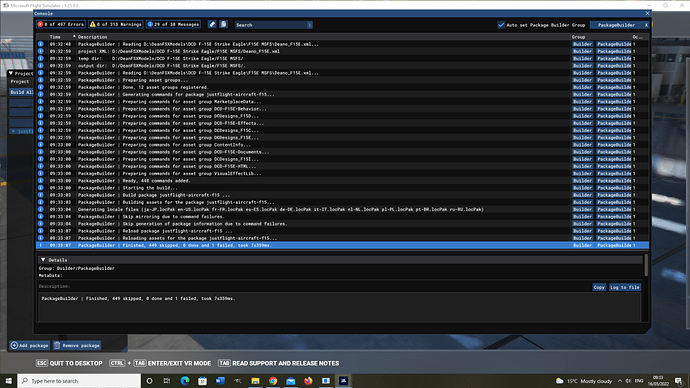This screenshot has width=690, height=388.
Task: Sort the log by Time column
Action: [55, 37]
